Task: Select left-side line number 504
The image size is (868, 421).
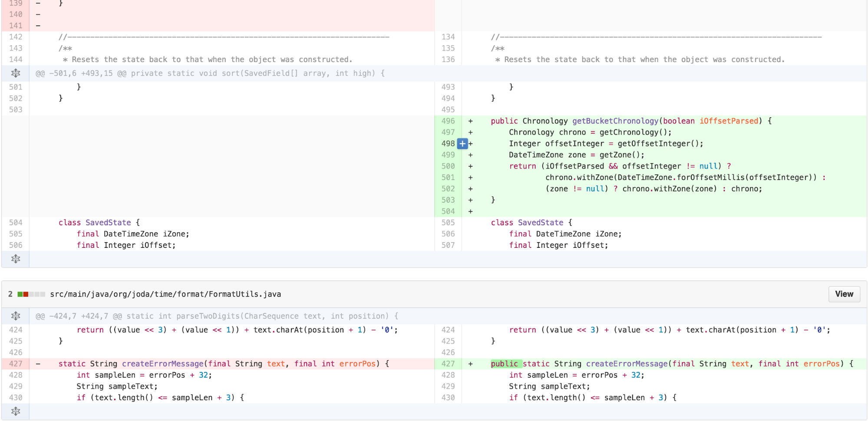Action: (x=16, y=223)
